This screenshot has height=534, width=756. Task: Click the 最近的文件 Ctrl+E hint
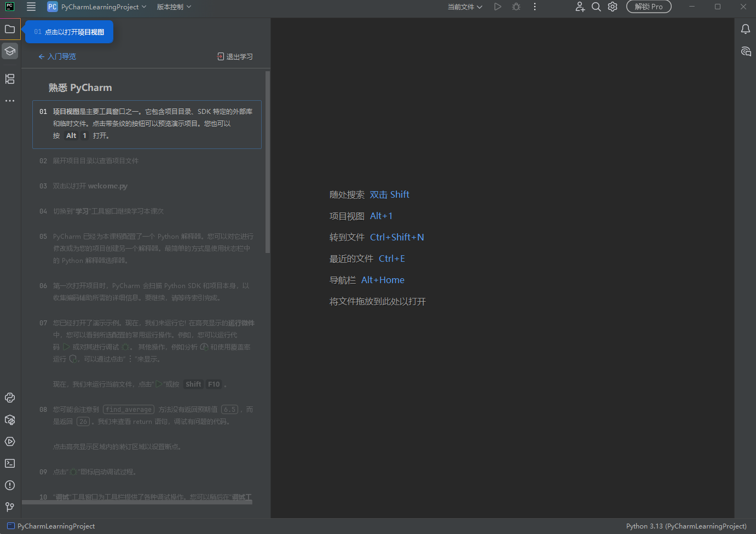coord(367,259)
